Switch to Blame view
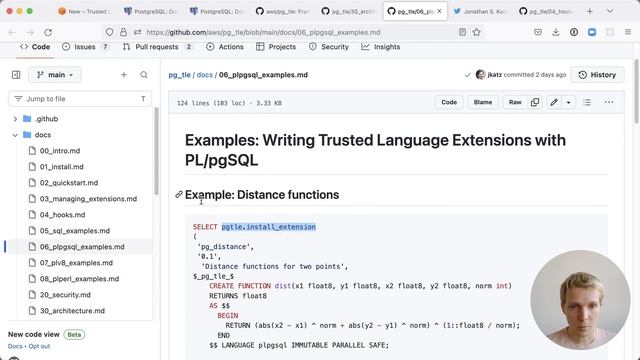The image size is (640, 360). tap(483, 102)
